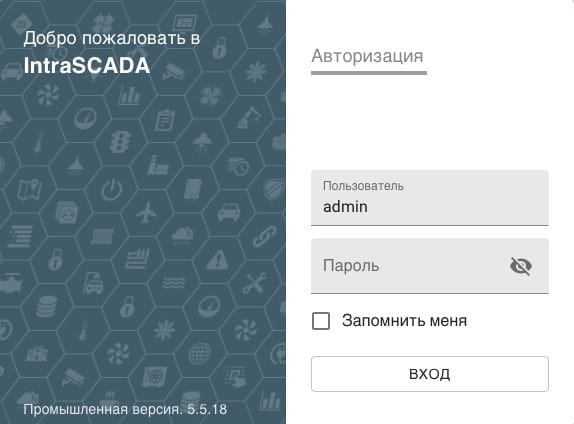
Task: Click the globe icon
Action: tap(200, 353)
